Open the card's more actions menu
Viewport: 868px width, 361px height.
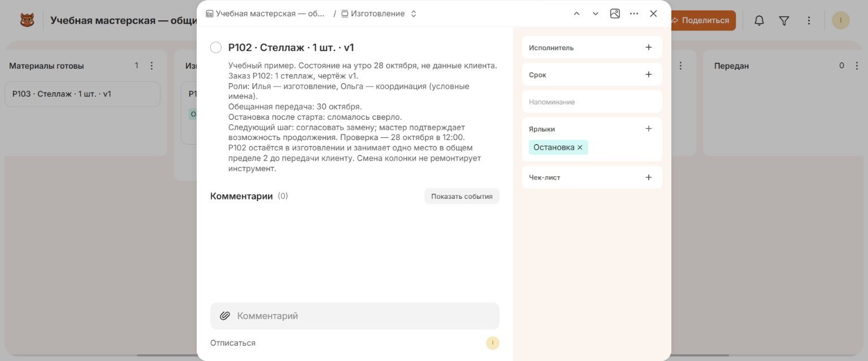[634, 14]
